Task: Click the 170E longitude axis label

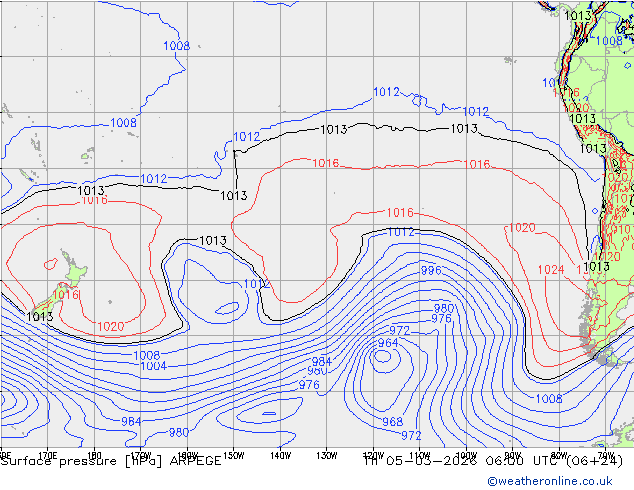Action: pyautogui.click(x=47, y=456)
